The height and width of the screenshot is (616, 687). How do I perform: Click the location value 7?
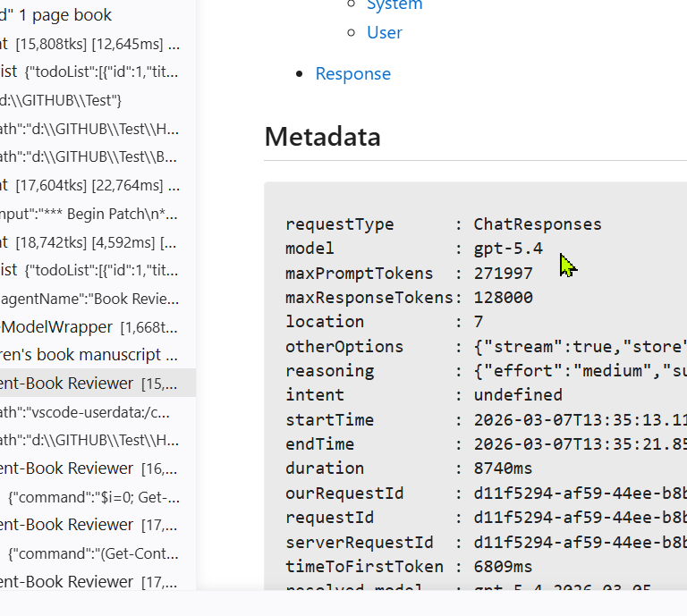[x=479, y=322]
